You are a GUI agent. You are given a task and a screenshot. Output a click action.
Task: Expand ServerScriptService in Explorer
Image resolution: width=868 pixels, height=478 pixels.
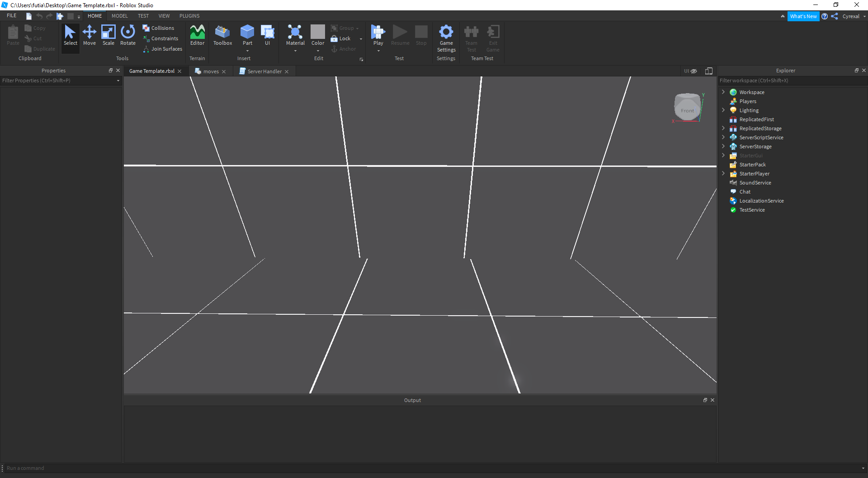click(x=723, y=137)
